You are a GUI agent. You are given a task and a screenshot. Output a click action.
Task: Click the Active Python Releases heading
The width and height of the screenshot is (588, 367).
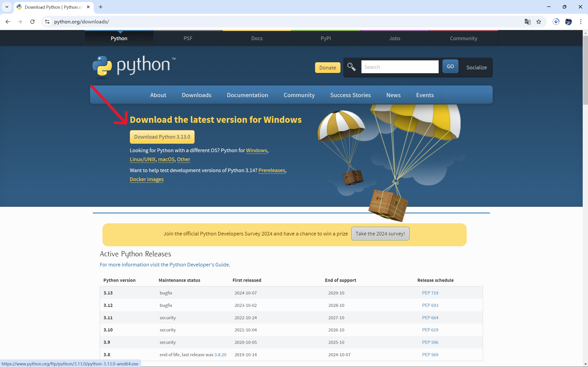click(135, 254)
